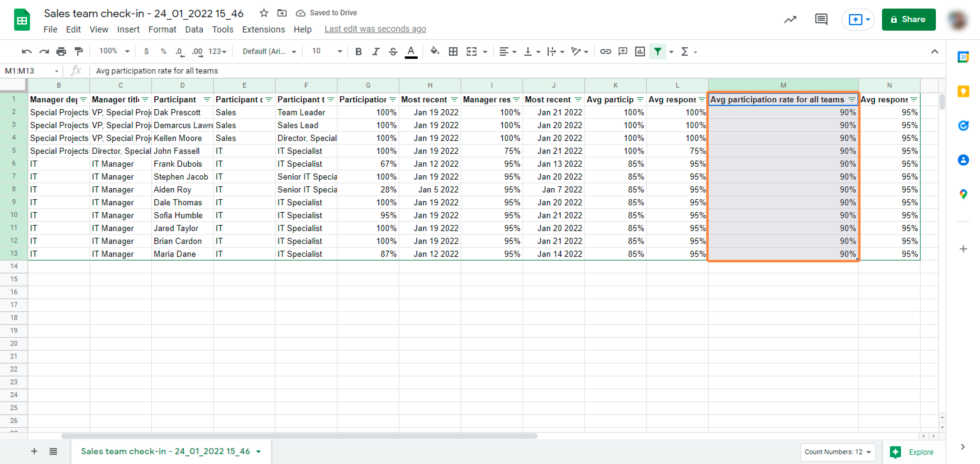Open filter toggle on Participant column header
The width and height of the screenshot is (980, 464).
(207, 100)
